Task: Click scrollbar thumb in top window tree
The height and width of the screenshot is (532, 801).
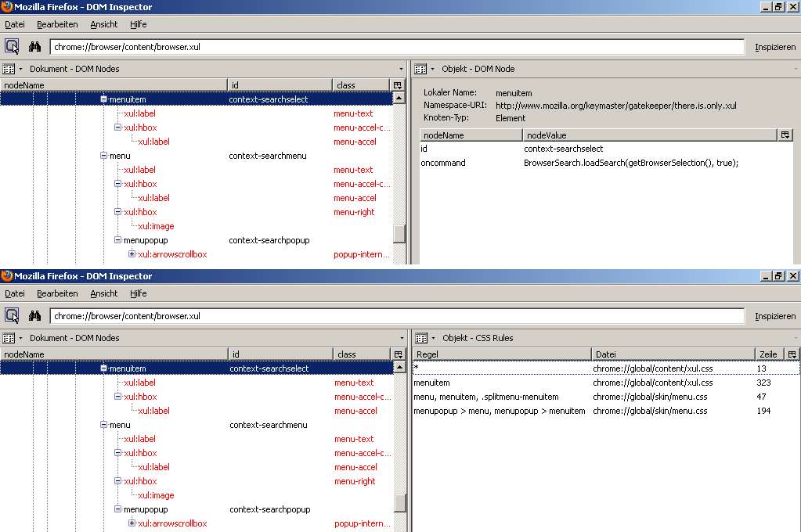Action: (399, 234)
